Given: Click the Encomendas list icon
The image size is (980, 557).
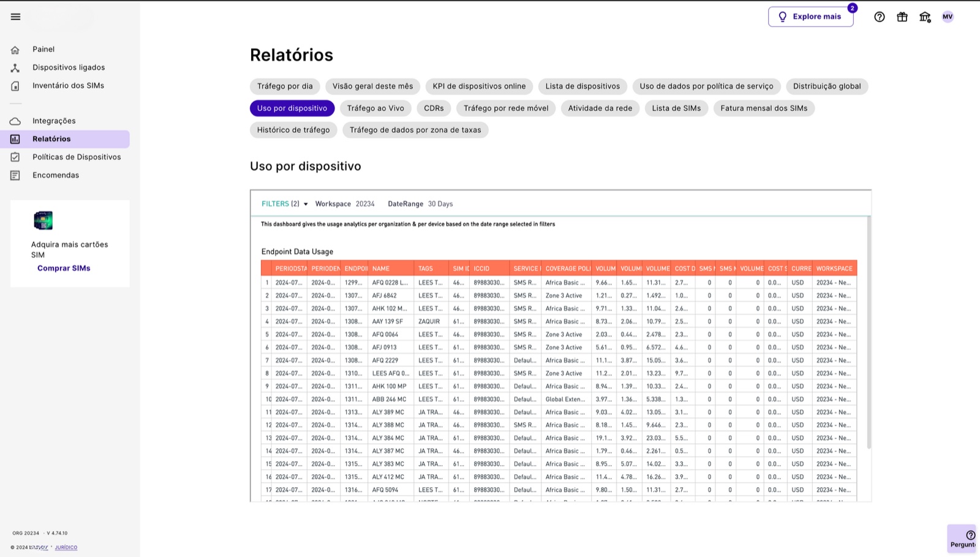Looking at the screenshot, I should tap(15, 175).
